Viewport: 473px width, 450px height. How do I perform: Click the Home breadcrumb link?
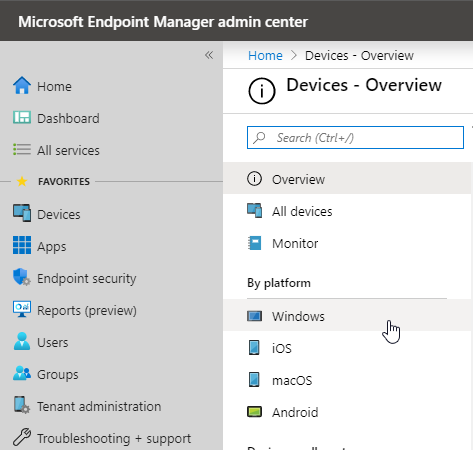(265, 55)
